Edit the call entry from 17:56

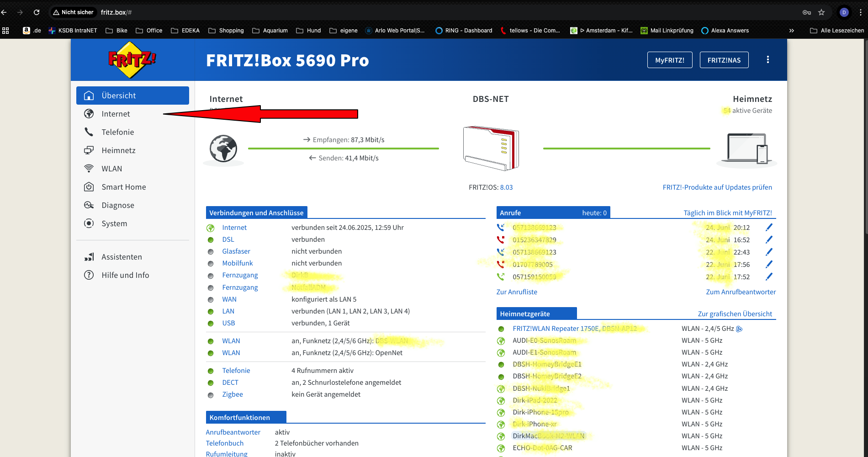point(769,264)
